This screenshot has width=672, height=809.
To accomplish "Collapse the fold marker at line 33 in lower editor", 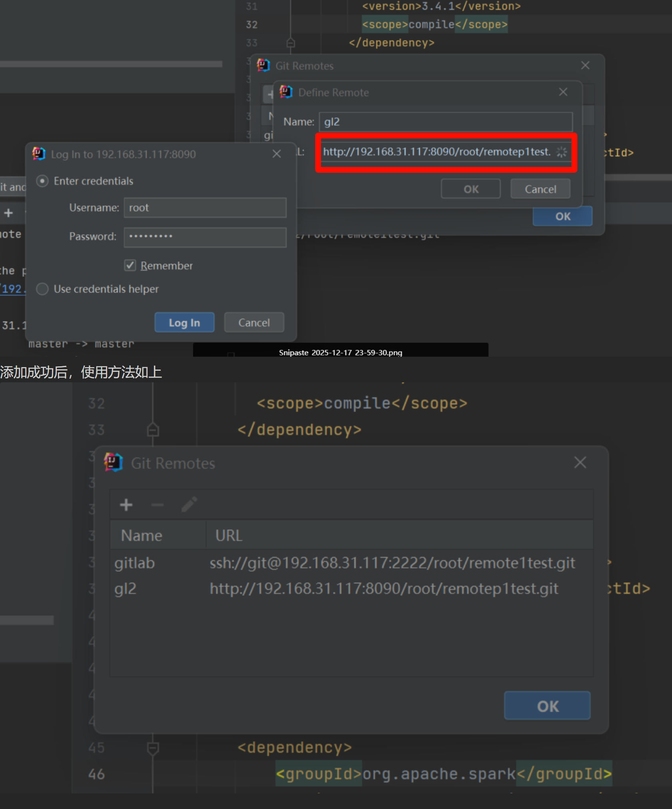I will tap(153, 430).
